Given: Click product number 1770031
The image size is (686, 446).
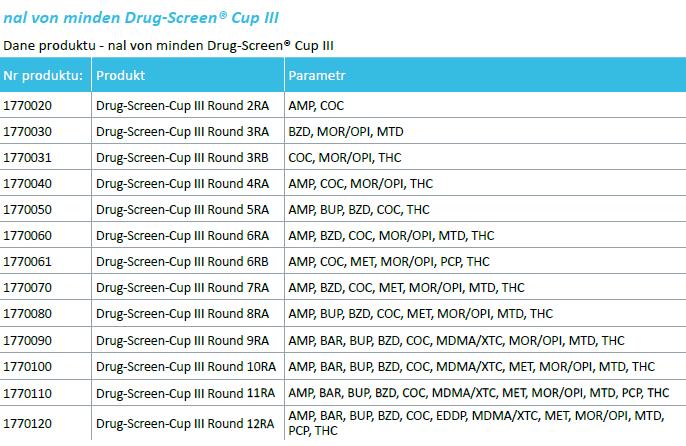Looking at the screenshot, I should (x=28, y=157).
